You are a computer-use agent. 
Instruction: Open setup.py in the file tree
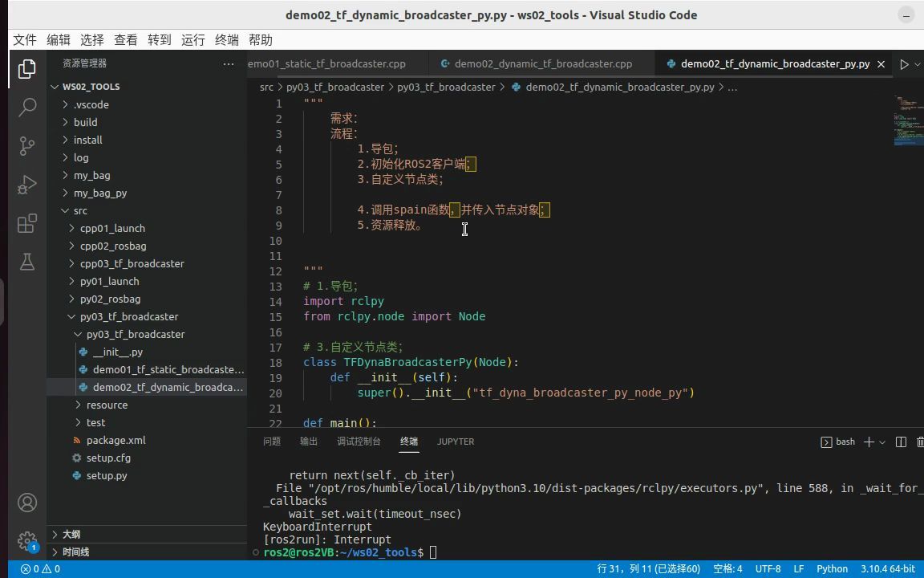click(107, 475)
